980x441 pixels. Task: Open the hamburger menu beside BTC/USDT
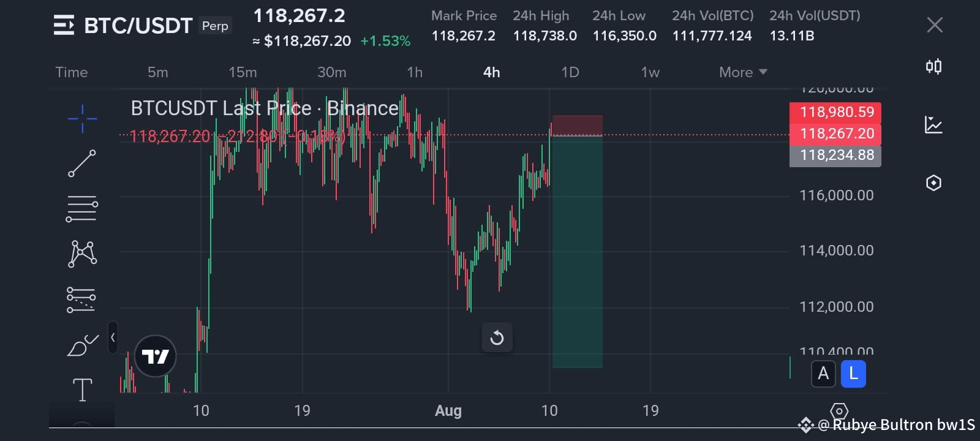(64, 25)
